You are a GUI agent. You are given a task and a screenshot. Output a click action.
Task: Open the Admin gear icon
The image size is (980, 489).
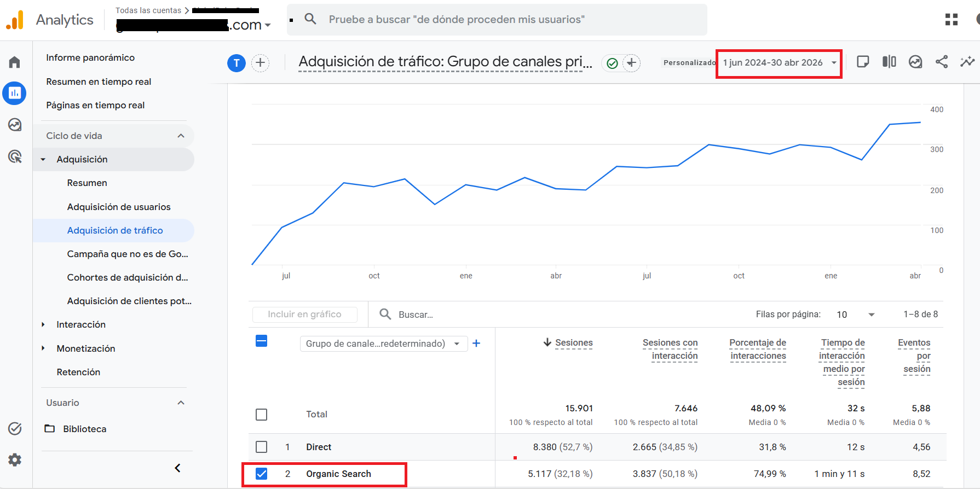click(15, 460)
